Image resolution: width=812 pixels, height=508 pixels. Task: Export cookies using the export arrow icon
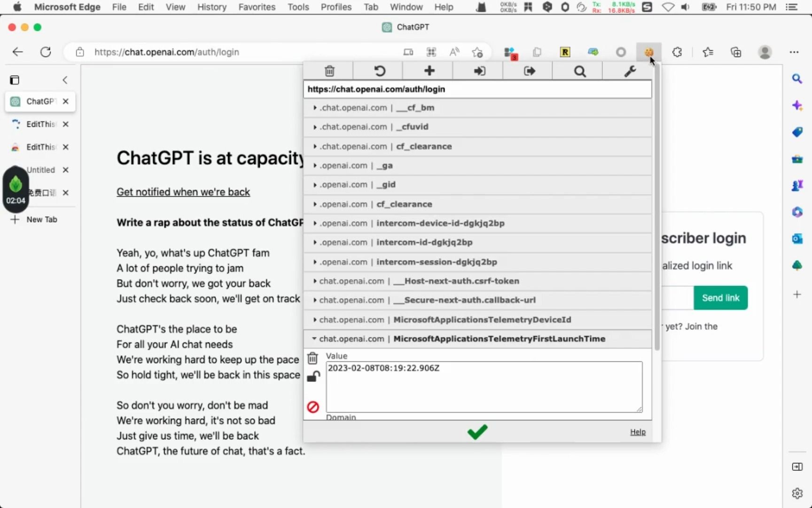click(x=530, y=71)
